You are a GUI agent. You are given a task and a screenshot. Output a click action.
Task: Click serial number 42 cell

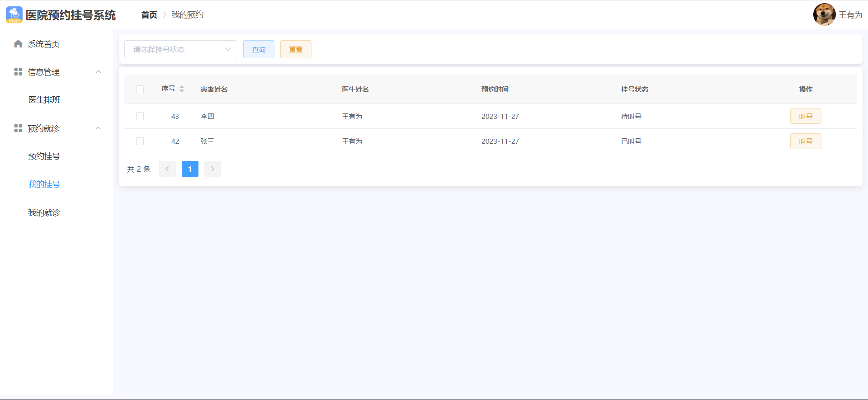point(175,141)
